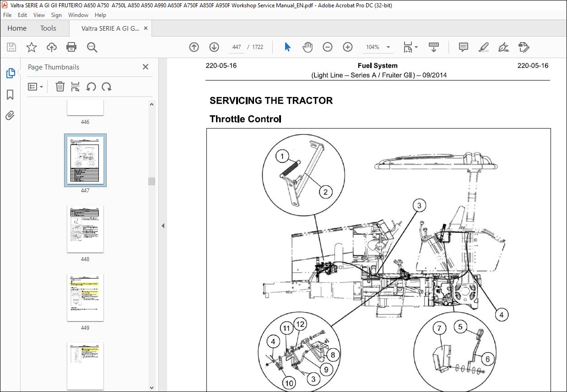Open the View menu

[x=39, y=15]
